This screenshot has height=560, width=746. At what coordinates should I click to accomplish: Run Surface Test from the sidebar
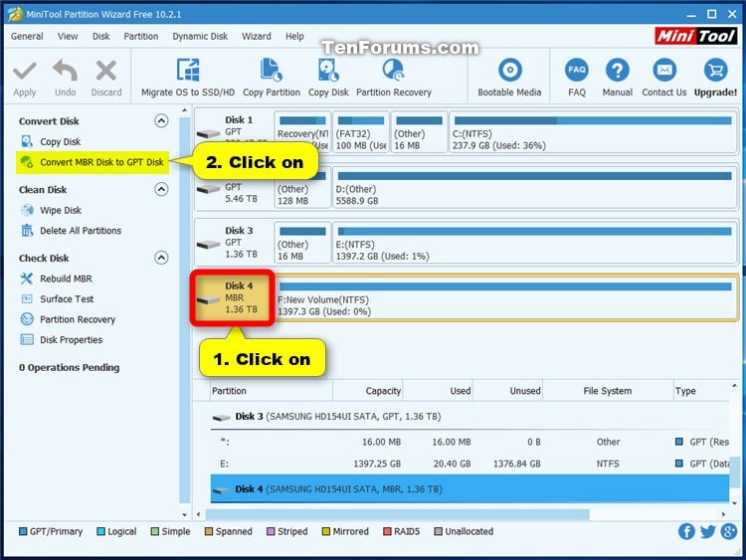(67, 299)
